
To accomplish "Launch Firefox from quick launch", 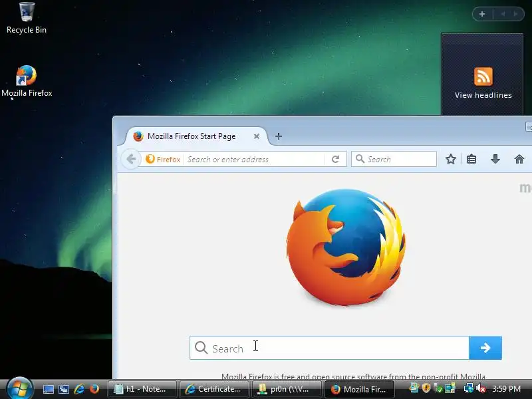I will click(94, 389).
